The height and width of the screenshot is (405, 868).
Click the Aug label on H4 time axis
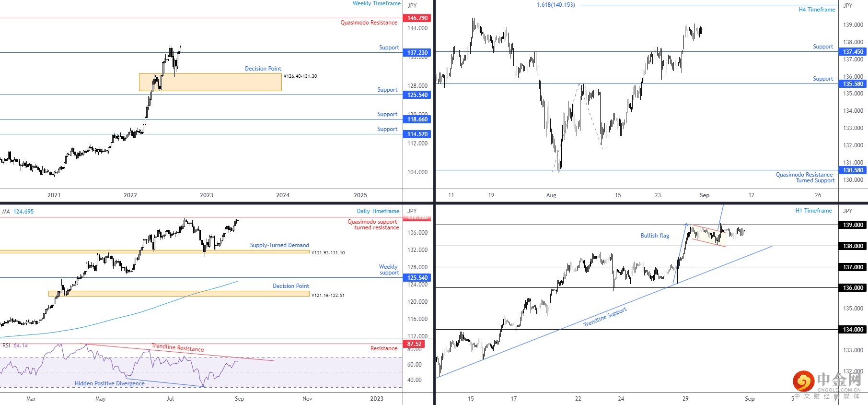[551, 195]
